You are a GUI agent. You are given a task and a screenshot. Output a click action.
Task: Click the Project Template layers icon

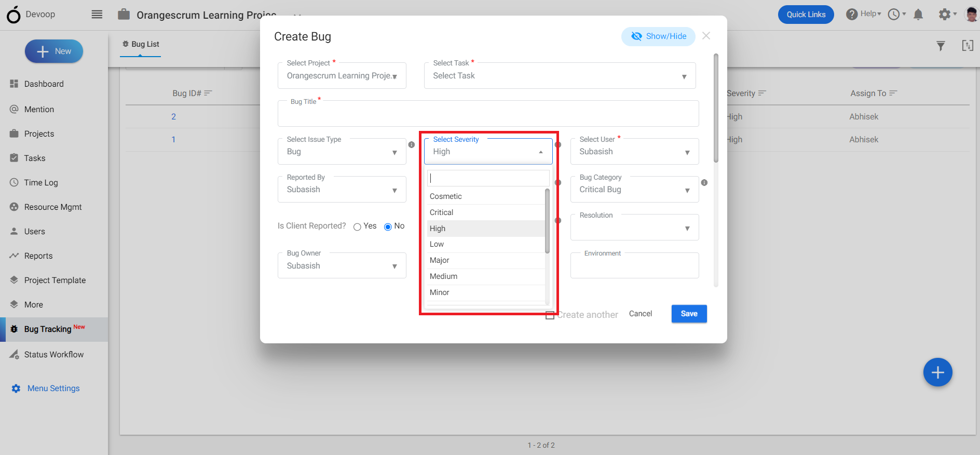pyautogui.click(x=14, y=280)
